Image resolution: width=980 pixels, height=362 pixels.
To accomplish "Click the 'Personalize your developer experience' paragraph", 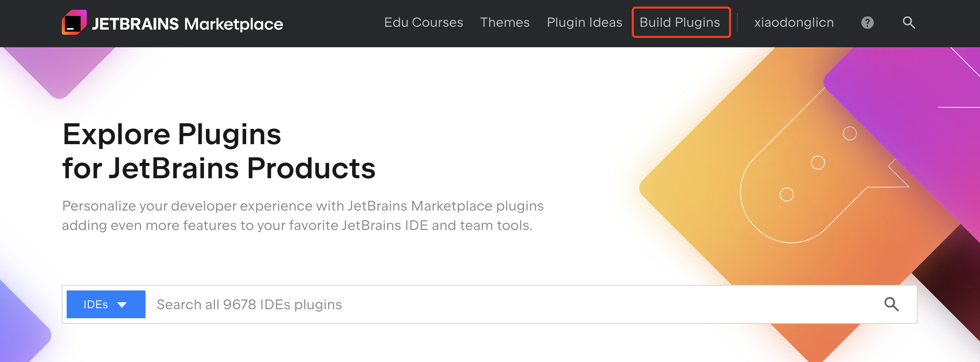I will click(x=302, y=215).
